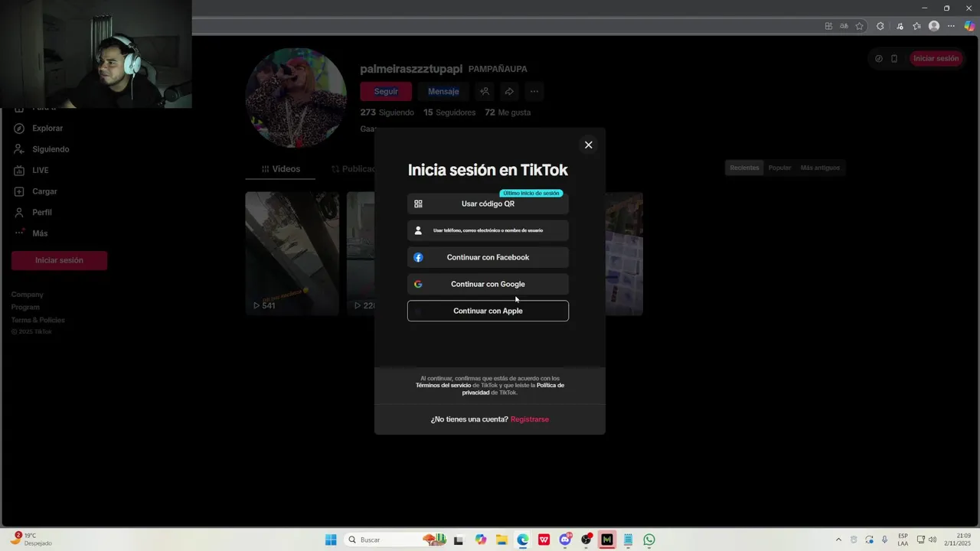The image size is (980, 551).
Task: Click the LIVE camera icon in sidebar
Action: 19,170
